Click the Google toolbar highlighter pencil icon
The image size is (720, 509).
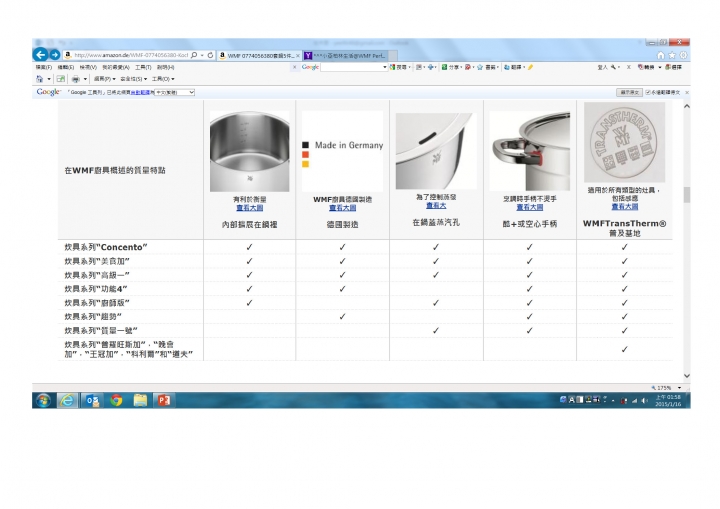click(x=530, y=67)
